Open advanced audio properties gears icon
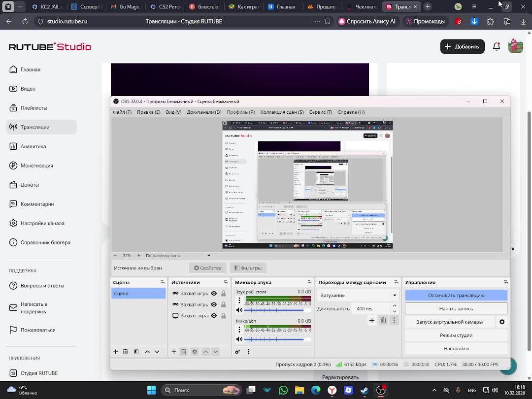This screenshot has width=532, height=399. pyautogui.click(x=237, y=352)
